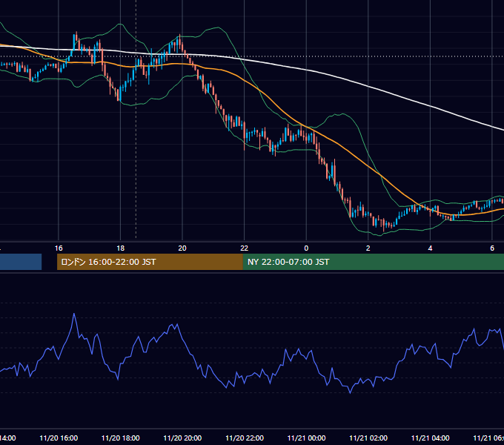The width and height of the screenshot is (504, 445).
Task: Click the '11/20 16:00' date label
Action: pyautogui.click(x=59, y=438)
